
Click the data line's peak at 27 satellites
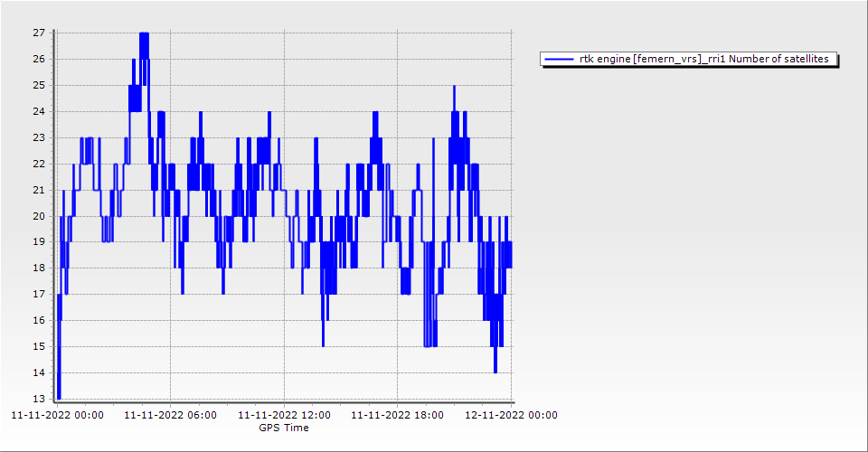pyautogui.click(x=144, y=33)
